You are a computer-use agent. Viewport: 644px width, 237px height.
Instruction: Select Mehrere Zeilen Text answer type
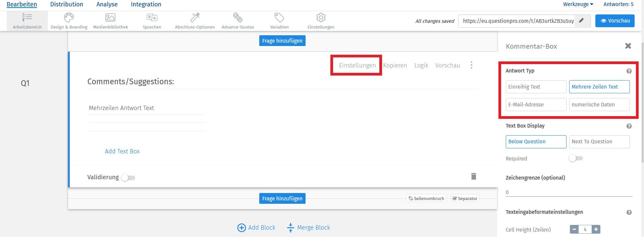click(599, 87)
